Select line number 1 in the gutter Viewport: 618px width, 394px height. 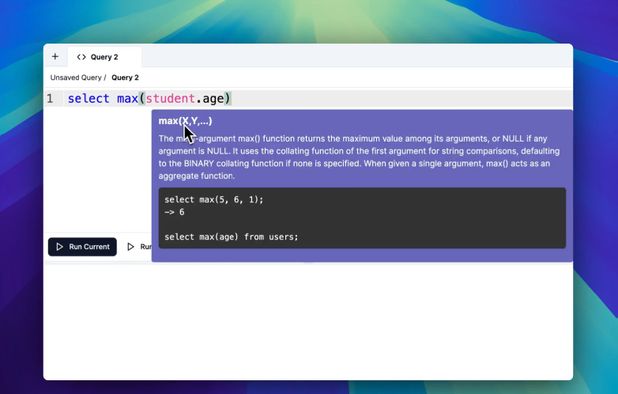[x=50, y=98]
